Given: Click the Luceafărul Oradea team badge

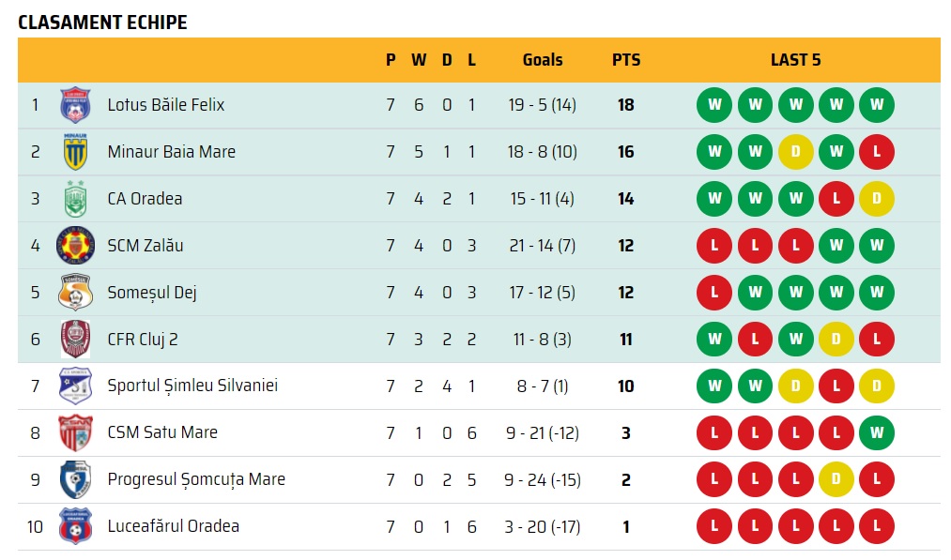Looking at the screenshot, I should click(75, 527).
